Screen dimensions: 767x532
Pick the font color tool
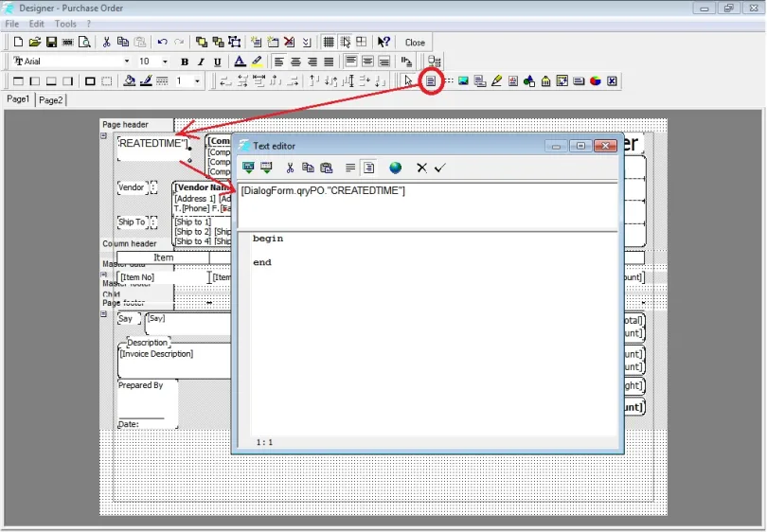[x=240, y=62]
